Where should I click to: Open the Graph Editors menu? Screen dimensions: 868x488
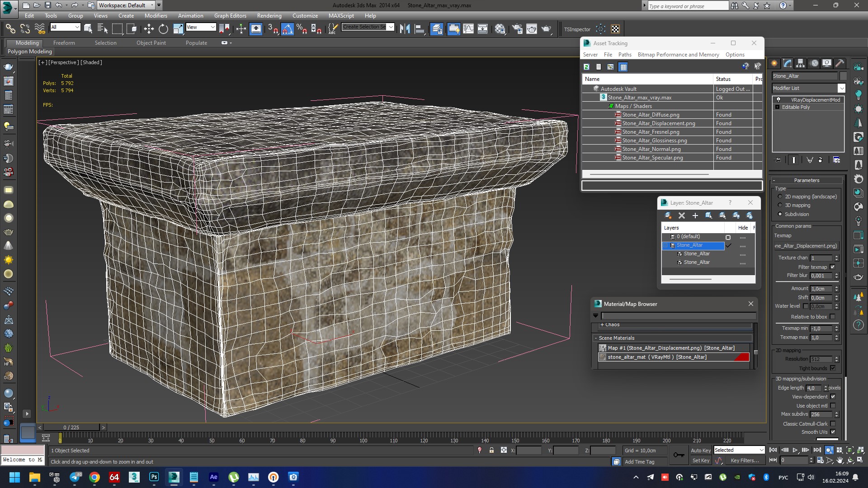(230, 16)
